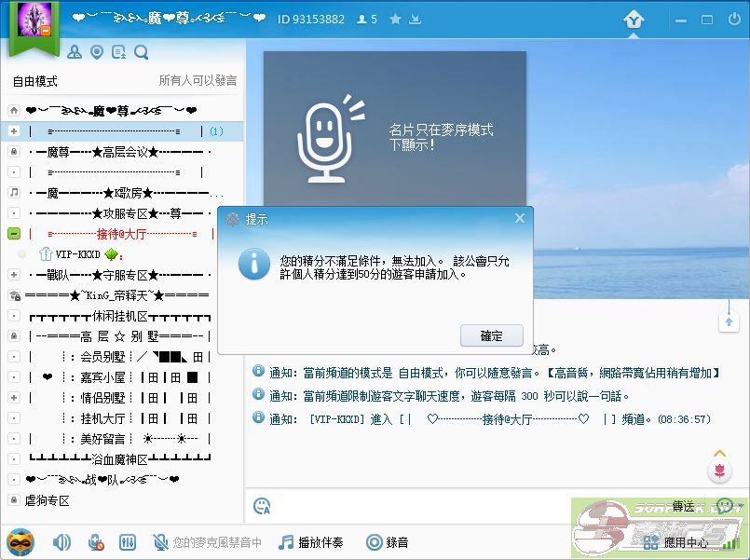Click the YY logo dropdown menu
Viewport: 750px width, 560px height.
pos(634,20)
